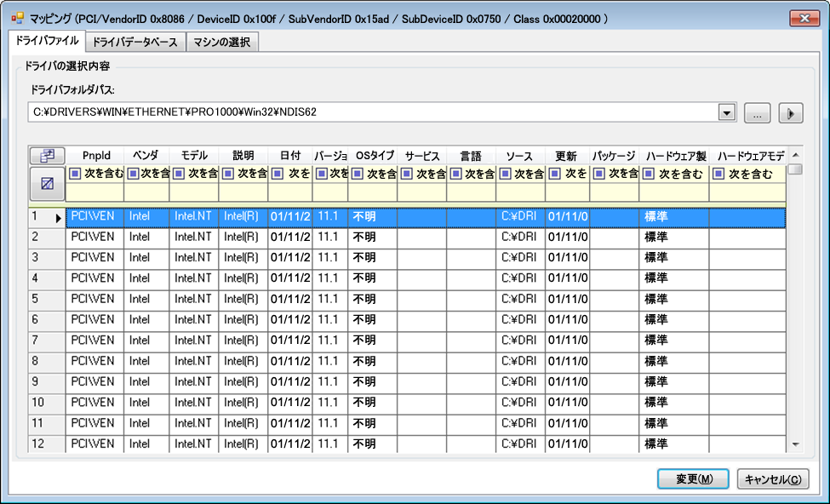Viewport: 830px width, 504px height.
Task: Click the filter operator icon for PnpId column
Action: tap(76, 175)
